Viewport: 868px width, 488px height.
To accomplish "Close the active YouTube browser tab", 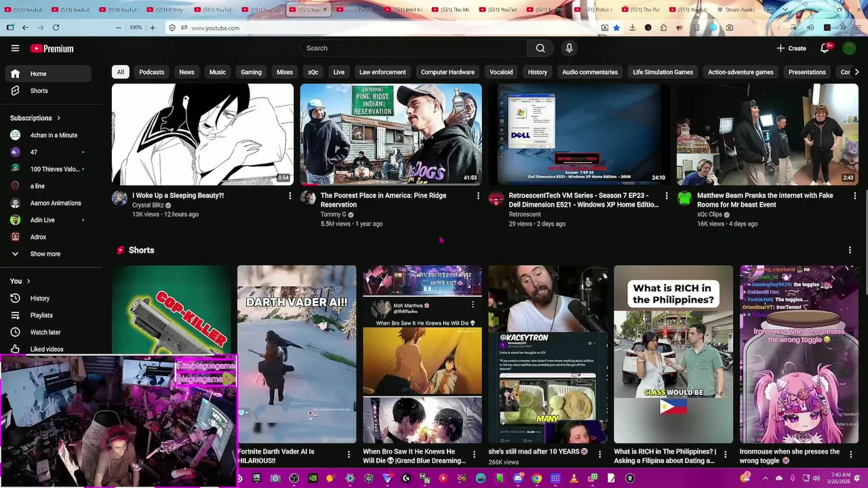I will tap(325, 9).
